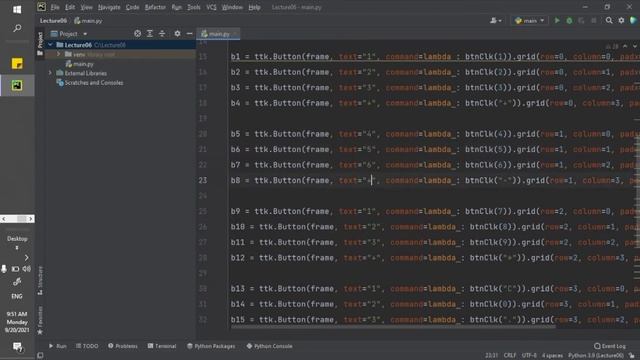Open the Navigate menu

109,7
